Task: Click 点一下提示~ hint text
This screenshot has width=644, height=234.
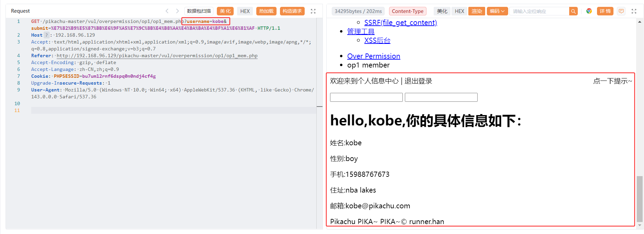Action: point(613,81)
